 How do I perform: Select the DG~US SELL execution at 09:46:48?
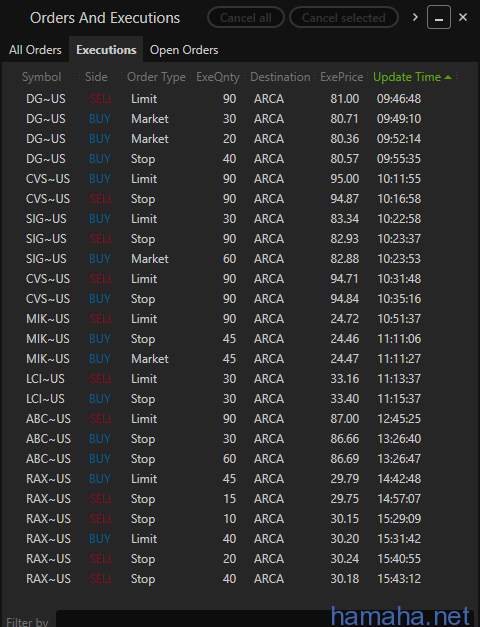click(240, 99)
